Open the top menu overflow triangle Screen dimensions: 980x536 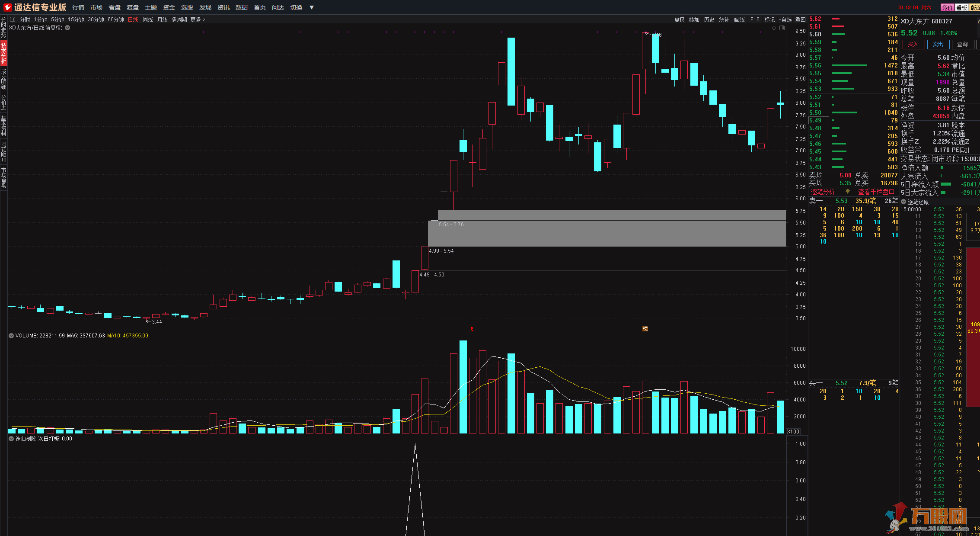[x=311, y=7]
